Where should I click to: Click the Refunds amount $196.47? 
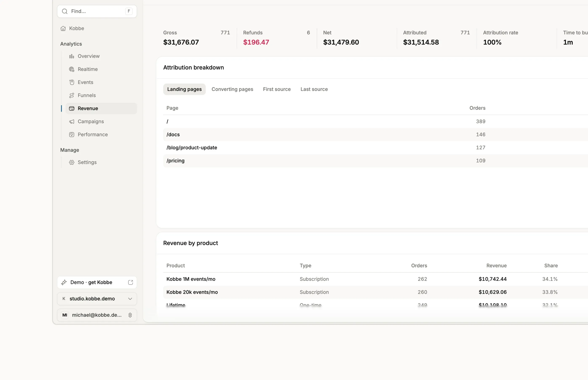click(256, 43)
